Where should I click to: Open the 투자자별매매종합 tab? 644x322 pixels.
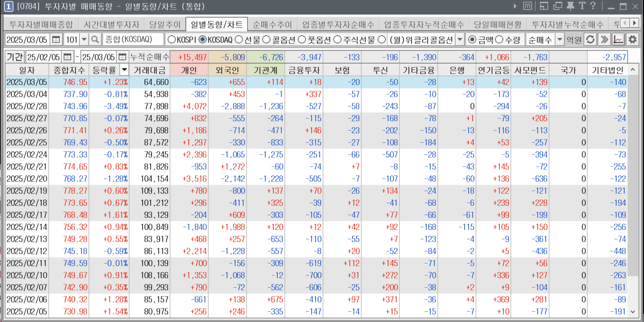click(x=41, y=24)
